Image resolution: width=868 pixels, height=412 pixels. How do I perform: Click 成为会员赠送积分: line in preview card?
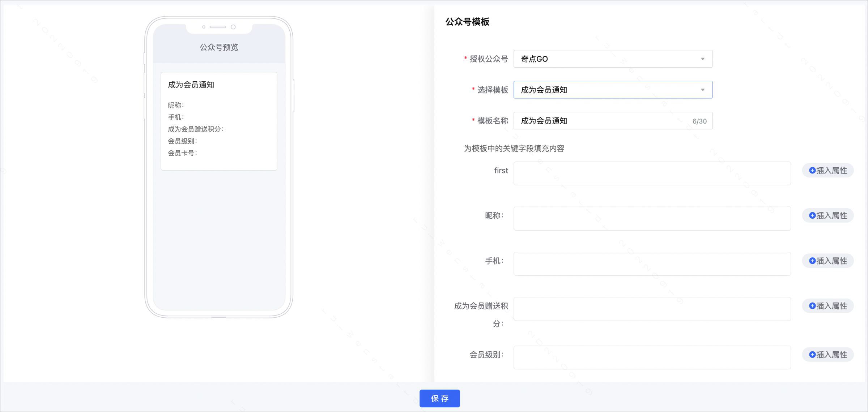tap(196, 129)
